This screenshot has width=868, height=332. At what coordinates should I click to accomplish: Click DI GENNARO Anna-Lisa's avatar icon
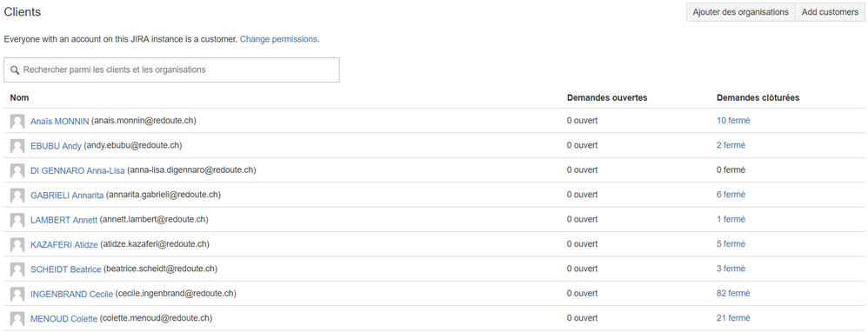click(17, 170)
